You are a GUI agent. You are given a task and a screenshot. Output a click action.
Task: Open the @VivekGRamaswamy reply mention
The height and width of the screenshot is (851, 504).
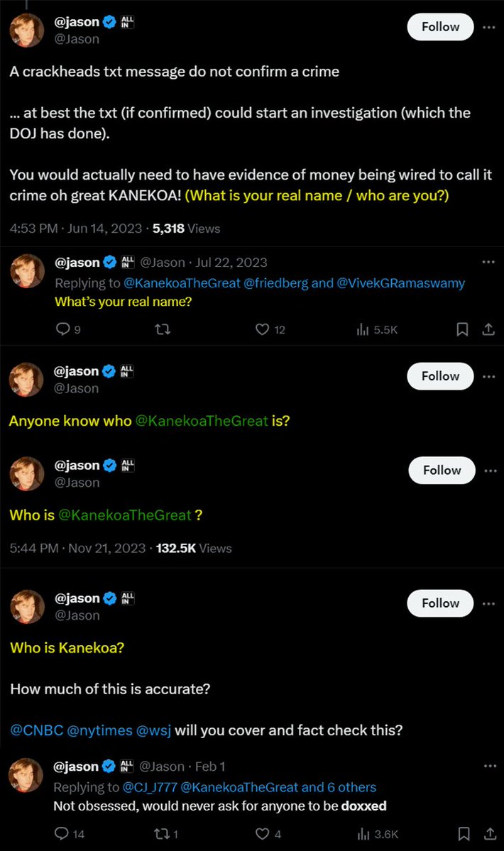pos(401,283)
